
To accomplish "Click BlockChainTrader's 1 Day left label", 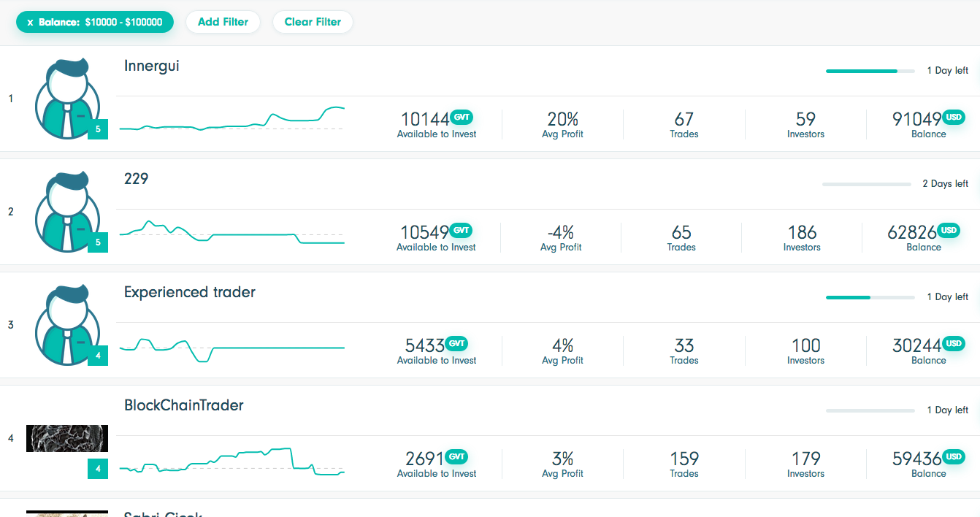I will [948, 410].
